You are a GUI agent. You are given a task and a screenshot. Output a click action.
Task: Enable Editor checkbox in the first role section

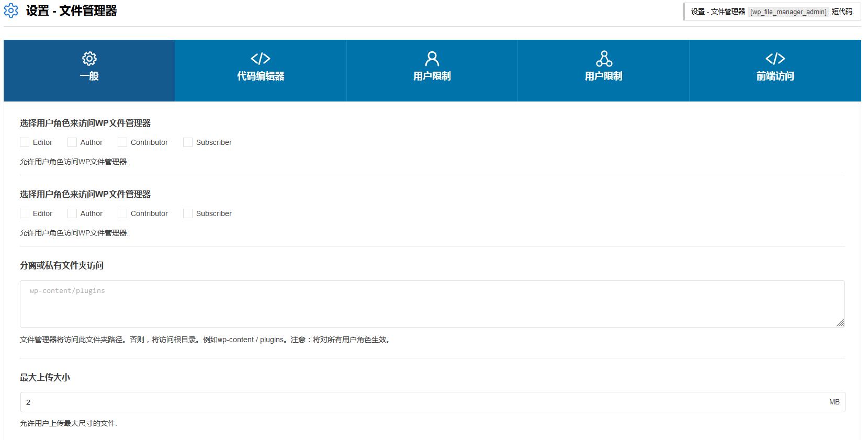point(25,142)
